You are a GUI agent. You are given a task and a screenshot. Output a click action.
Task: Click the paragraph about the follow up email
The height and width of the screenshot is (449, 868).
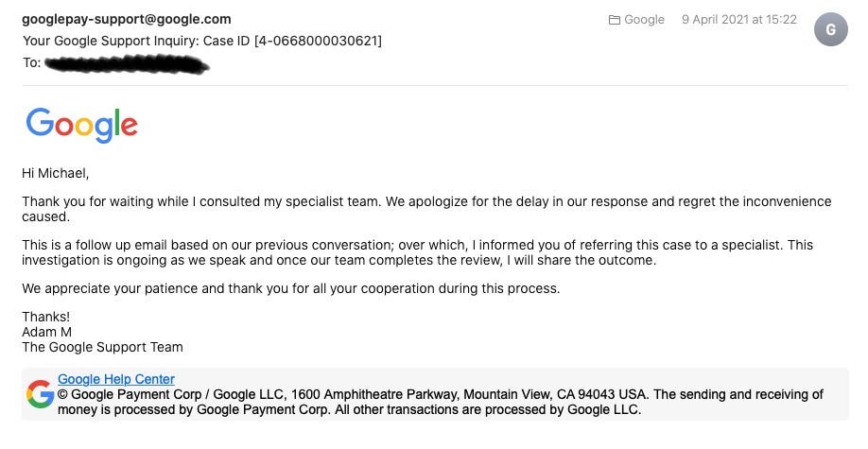pos(417,252)
